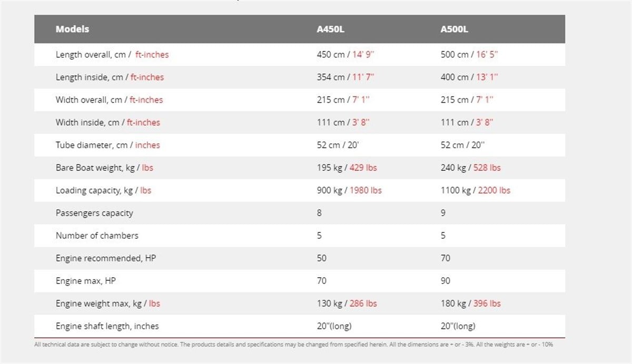This screenshot has width=632, height=364.
Task: Click the red 14' 9'' length value
Action: point(364,55)
